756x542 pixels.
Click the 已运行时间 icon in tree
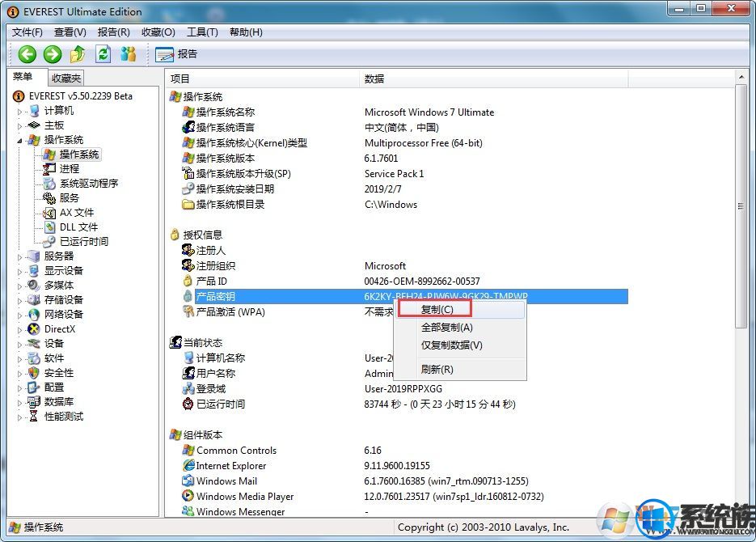(49, 241)
